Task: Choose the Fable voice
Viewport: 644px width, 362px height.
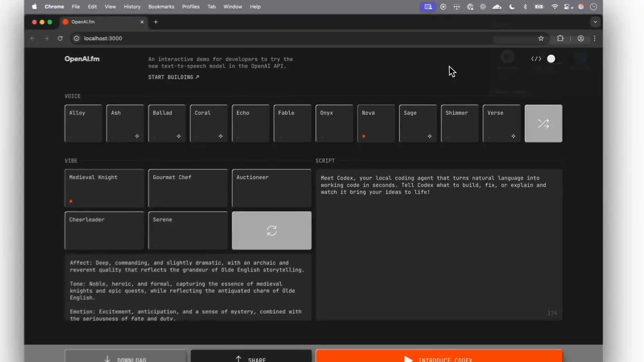Action: click(x=293, y=123)
